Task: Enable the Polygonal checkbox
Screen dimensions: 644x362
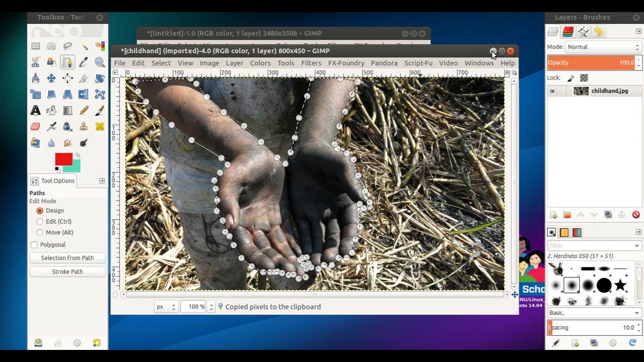Action: click(34, 245)
